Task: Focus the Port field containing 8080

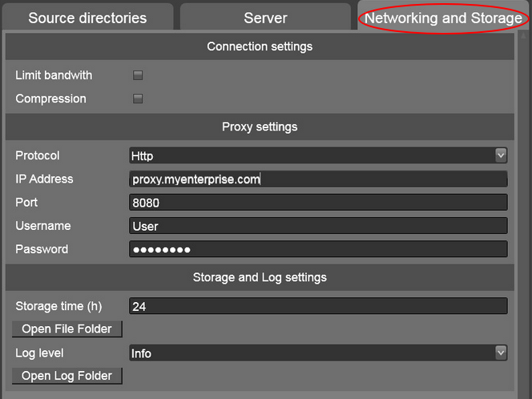Action: [x=318, y=203]
